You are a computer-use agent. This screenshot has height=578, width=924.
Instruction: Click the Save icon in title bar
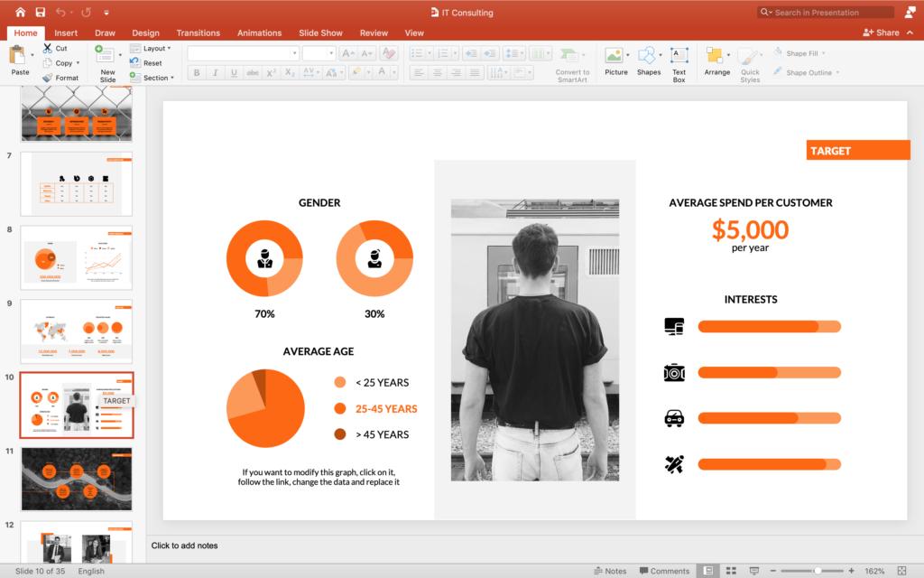[x=40, y=13]
